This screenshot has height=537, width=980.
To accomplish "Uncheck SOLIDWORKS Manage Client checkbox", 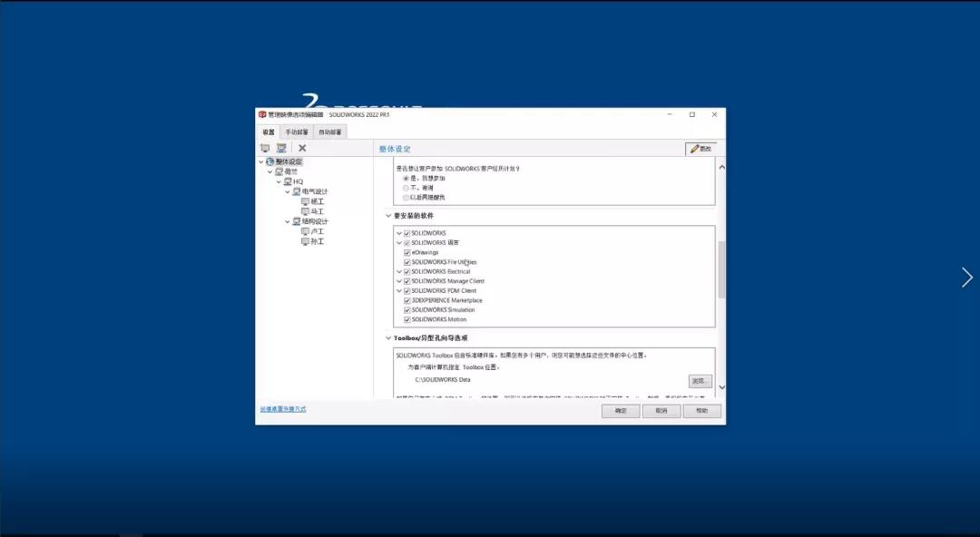I will point(407,281).
